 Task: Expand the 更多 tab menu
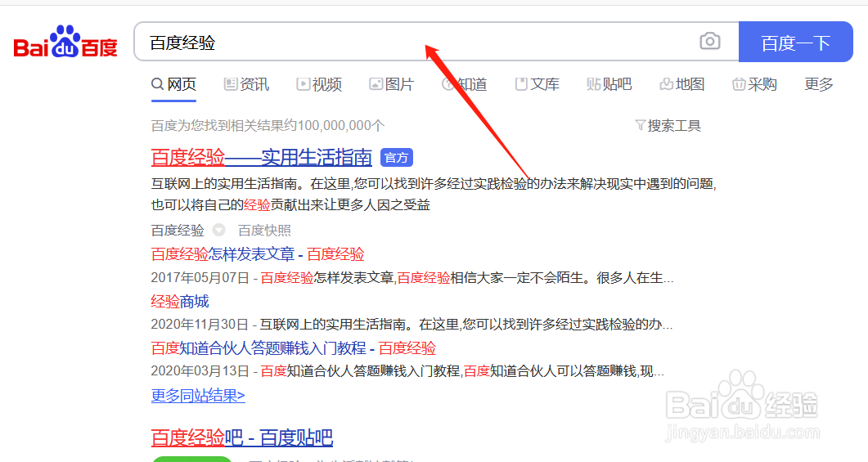point(819,84)
